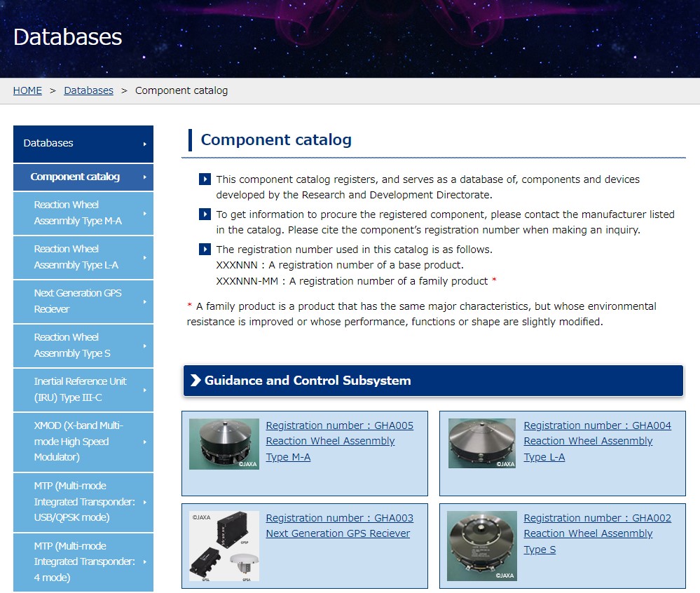Click the text 'XXXNNN : A registration number of a base product.'
This screenshot has height=593, width=700.
340,265
